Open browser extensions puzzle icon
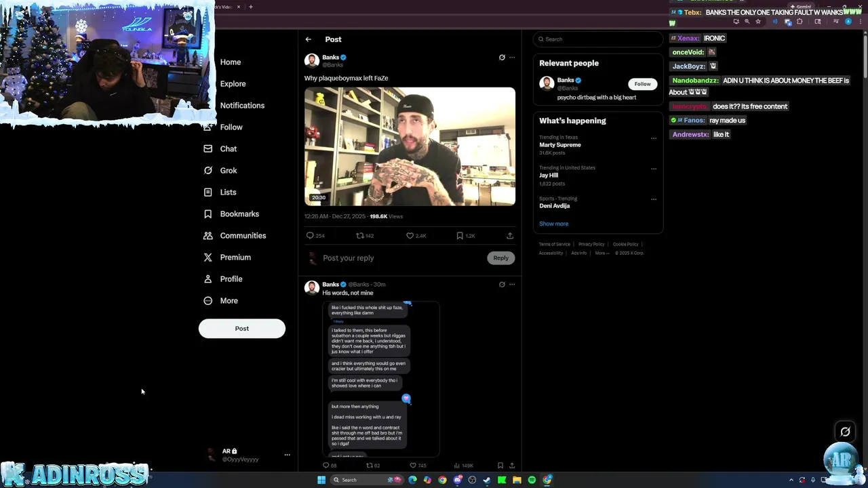This screenshot has width=868, height=488. [x=800, y=22]
